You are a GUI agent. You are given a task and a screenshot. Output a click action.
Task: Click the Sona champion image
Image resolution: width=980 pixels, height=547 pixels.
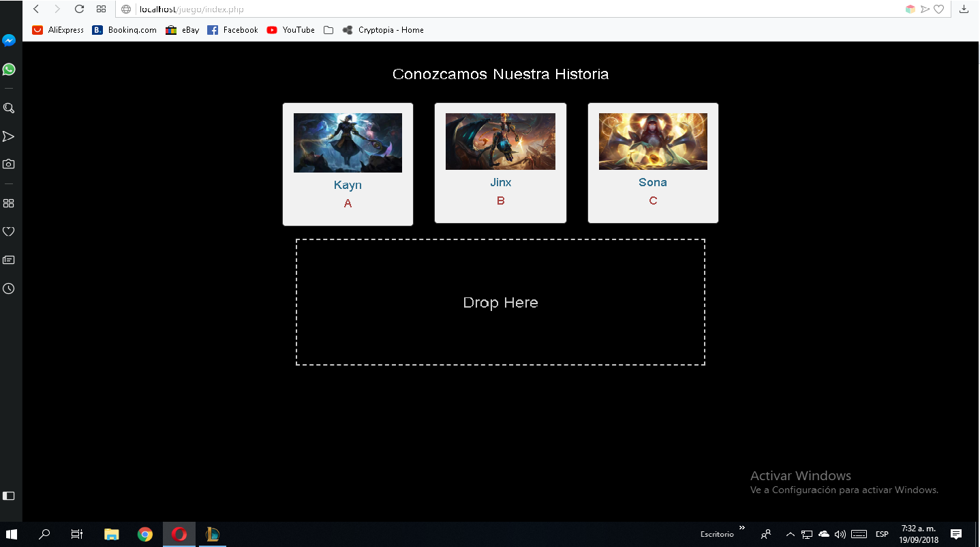point(653,141)
